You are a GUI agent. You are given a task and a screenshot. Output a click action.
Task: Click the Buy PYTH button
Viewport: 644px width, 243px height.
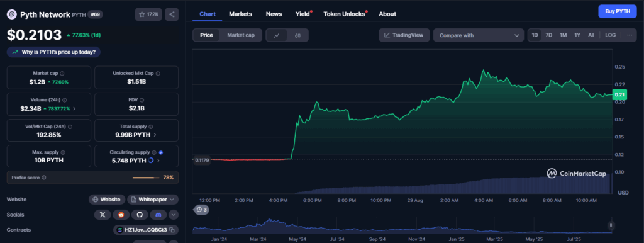click(x=618, y=11)
